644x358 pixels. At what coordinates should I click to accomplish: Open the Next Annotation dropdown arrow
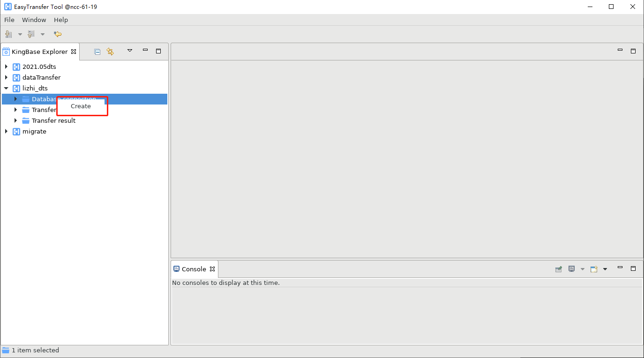(20, 34)
